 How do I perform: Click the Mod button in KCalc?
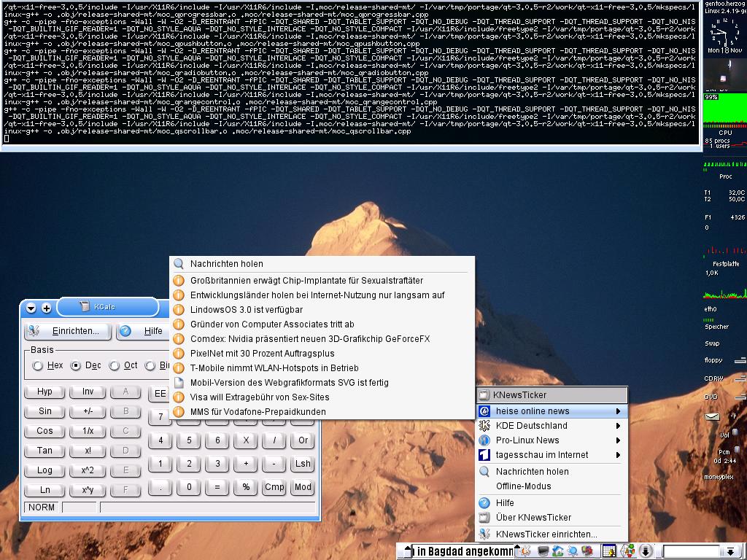[x=303, y=487]
